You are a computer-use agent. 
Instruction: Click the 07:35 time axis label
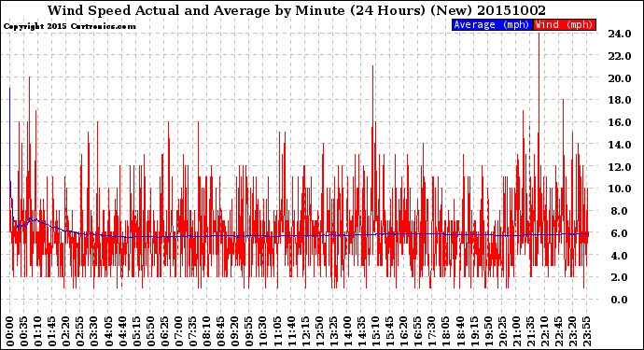[192, 331]
